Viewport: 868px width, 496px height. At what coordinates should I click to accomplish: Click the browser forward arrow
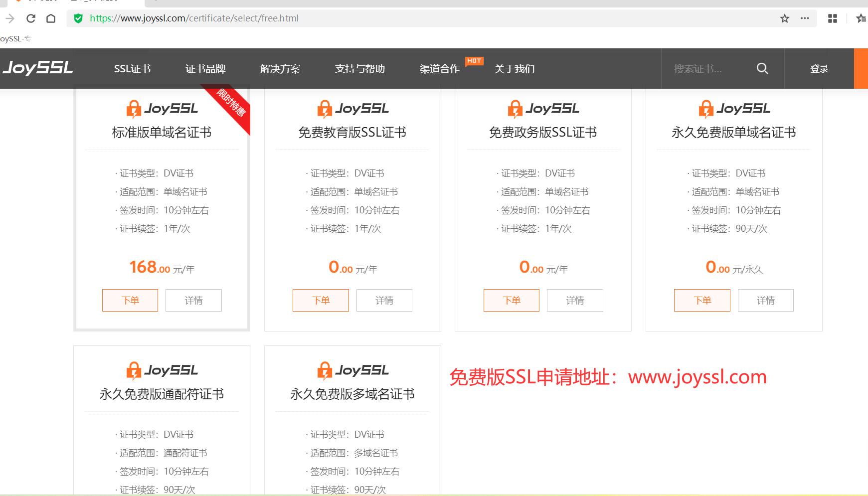pos(10,18)
